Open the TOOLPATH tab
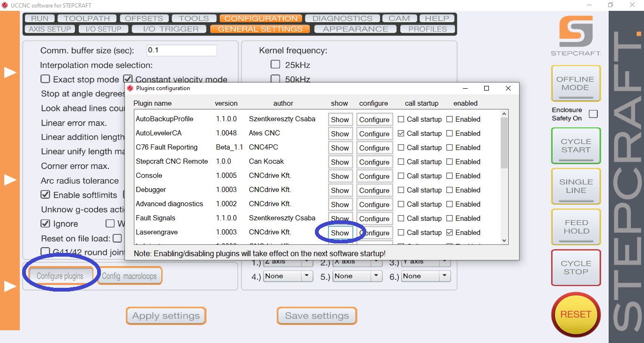The image size is (644, 343). [x=87, y=18]
